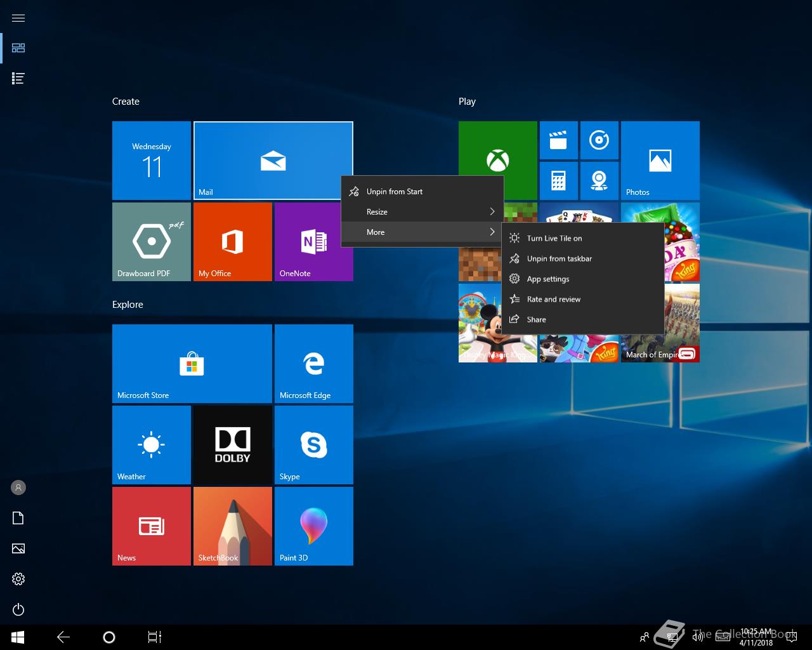This screenshot has width=812, height=650.
Task: Expand the More submenu
Action: click(x=422, y=232)
